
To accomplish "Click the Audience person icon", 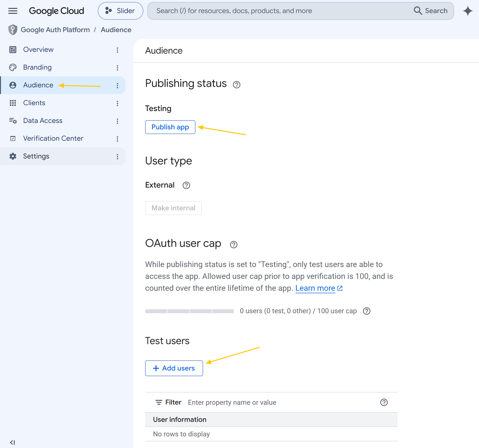I will pos(13,85).
